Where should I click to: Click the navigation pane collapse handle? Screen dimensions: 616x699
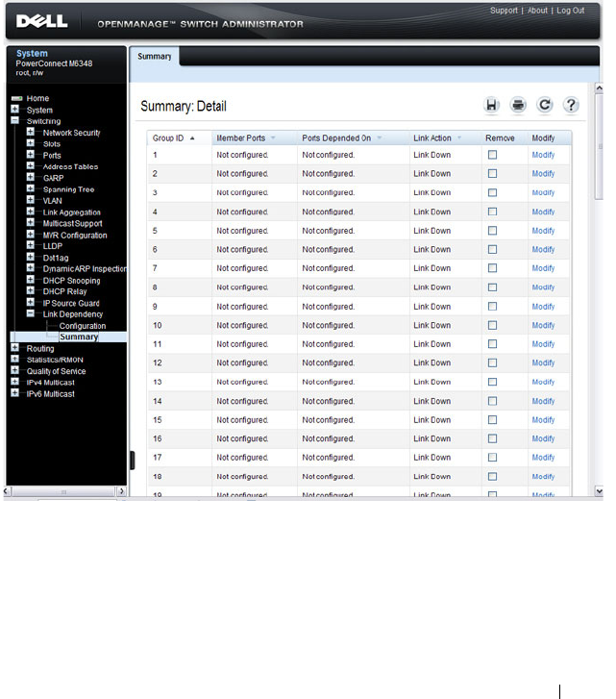[x=133, y=460]
